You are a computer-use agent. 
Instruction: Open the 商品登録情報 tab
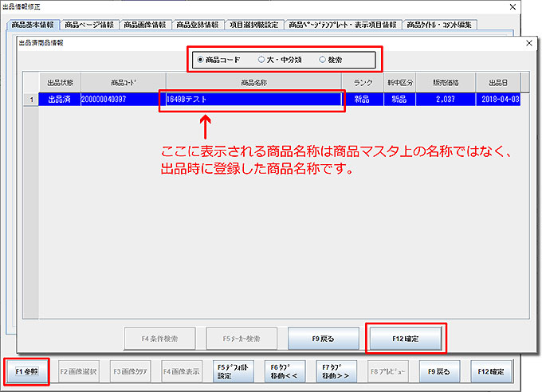pos(198,25)
